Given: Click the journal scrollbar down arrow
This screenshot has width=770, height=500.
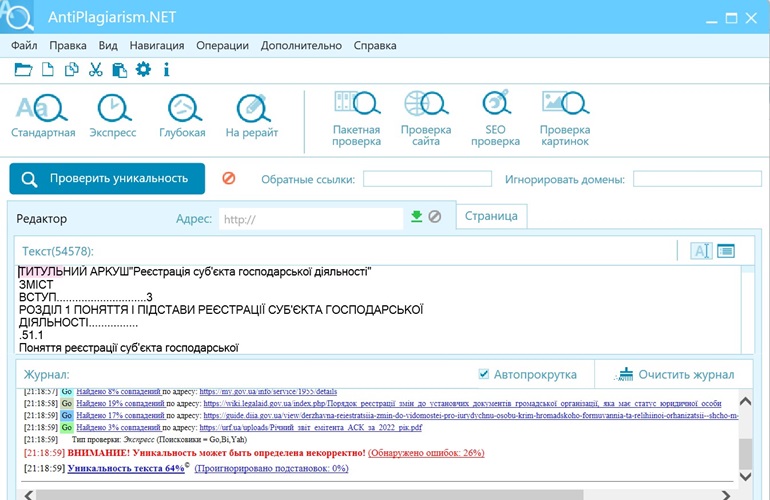Looking at the screenshot, I should pos(745,476).
